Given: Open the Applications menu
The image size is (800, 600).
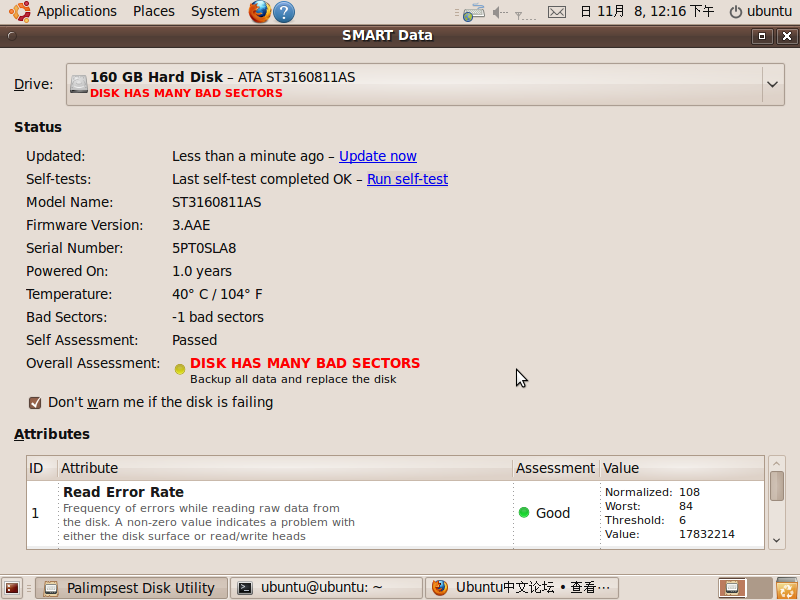Looking at the screenshot, I should (x=77, y=11).
